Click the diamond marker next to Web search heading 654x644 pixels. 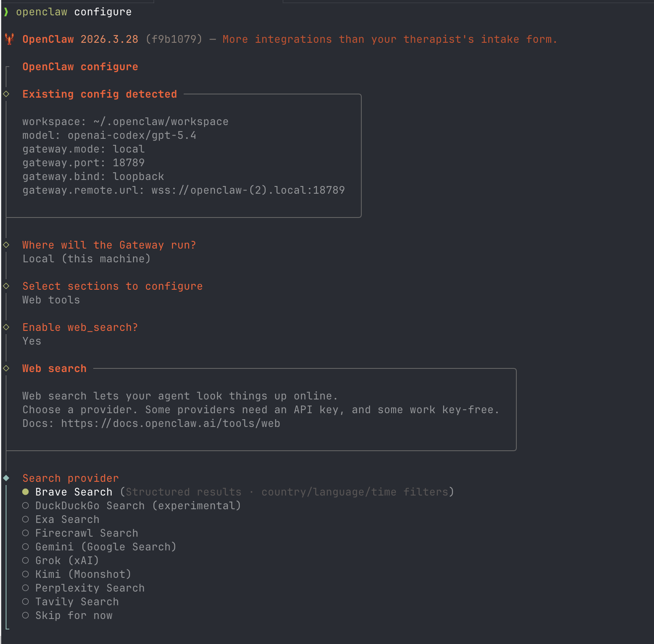pos(5,368)
